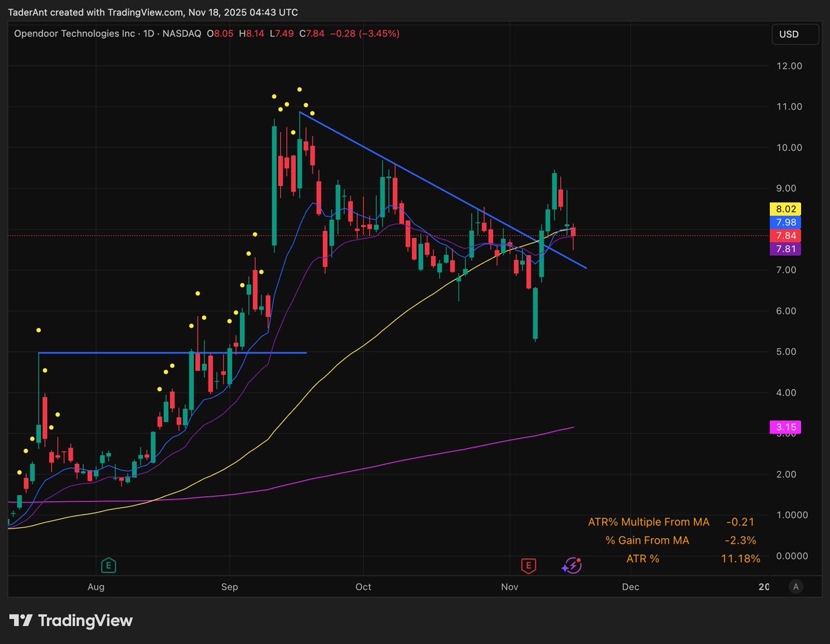Click the Oct label on time axis
This screenshot has height=644, width=830.
pyautogui.click(x=363, y=587)
